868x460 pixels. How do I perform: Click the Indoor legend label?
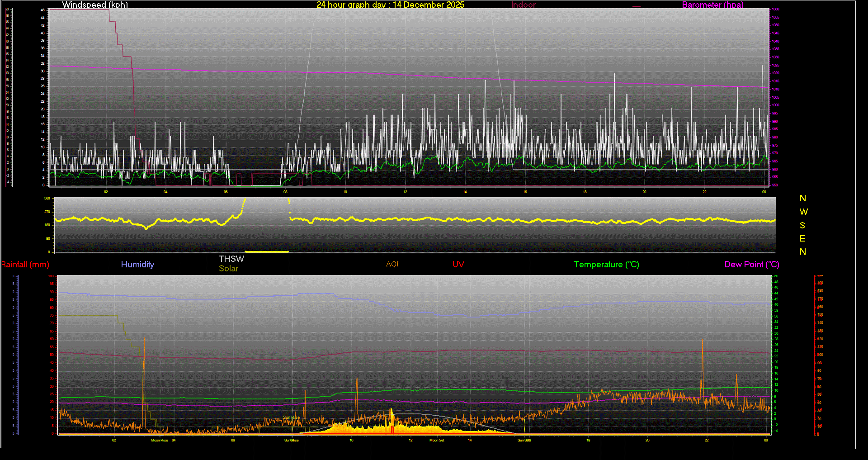pyautogui.click(x=523, y=5)
